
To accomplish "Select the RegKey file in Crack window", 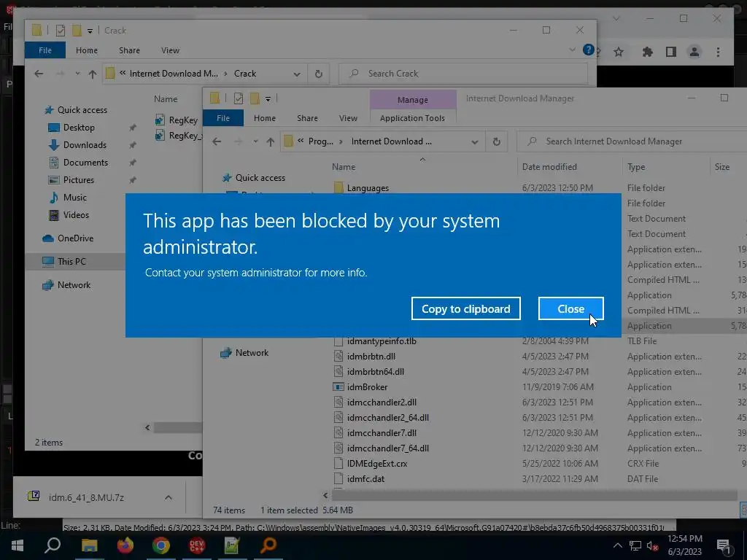I will (183, 120).
